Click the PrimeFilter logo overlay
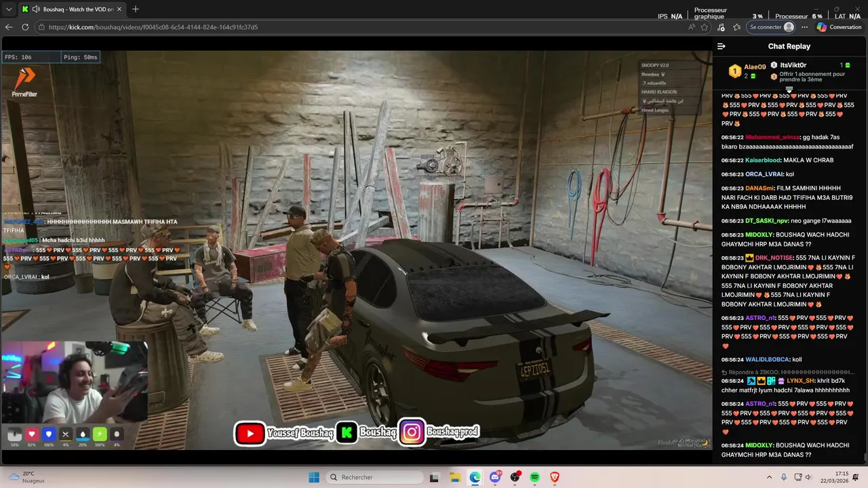 coord(24,83)
